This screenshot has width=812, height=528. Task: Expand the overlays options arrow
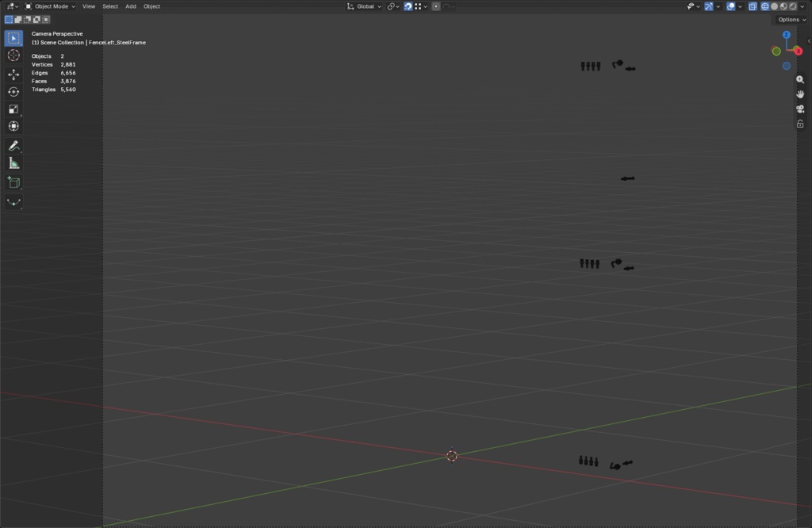point(740,6)
